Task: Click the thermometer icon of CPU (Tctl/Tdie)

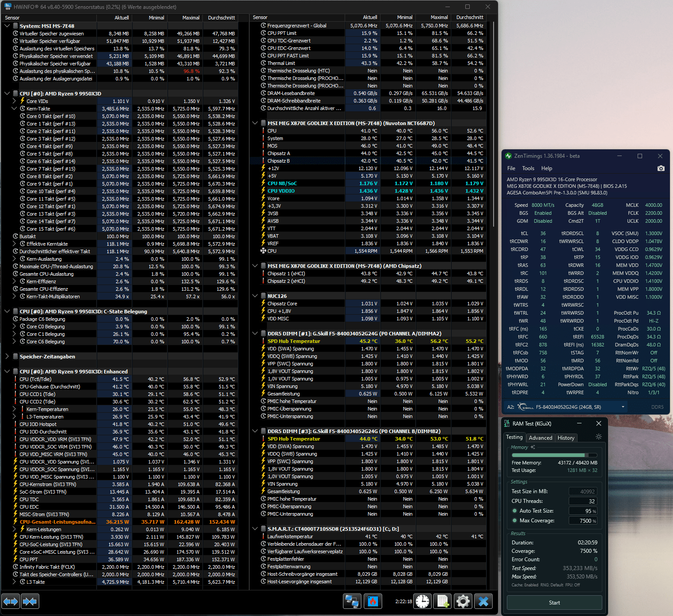Action: coord(15,379)
